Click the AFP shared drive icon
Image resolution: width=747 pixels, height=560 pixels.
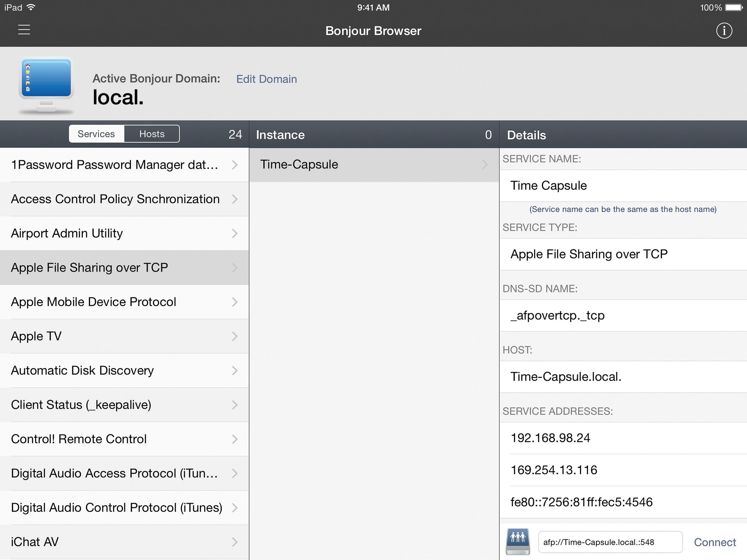coord(517,541)
